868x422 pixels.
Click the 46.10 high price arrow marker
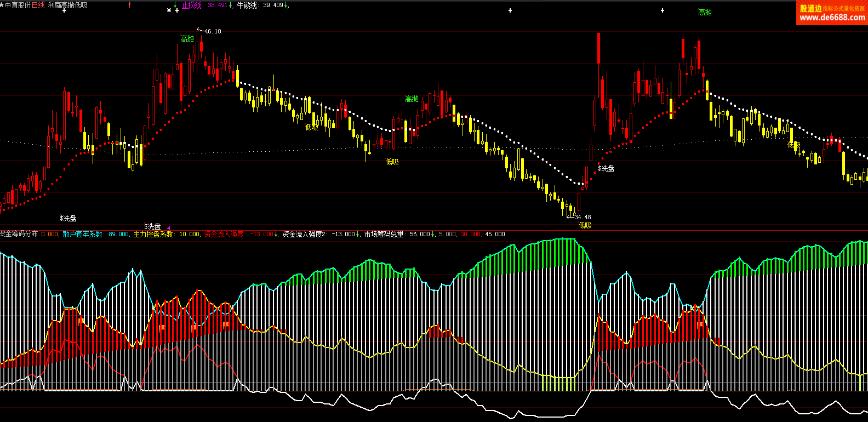click(x=200, y=31)
